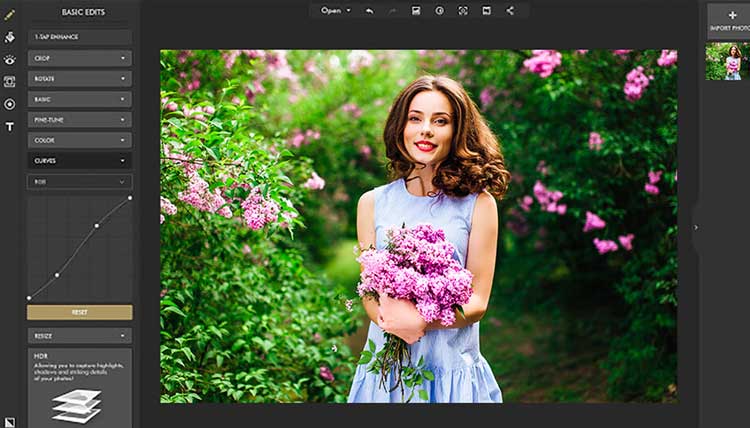Click the Undo arrow in top toolbar
Viewport: 750px width, 428px height.
tap(369, 11)
